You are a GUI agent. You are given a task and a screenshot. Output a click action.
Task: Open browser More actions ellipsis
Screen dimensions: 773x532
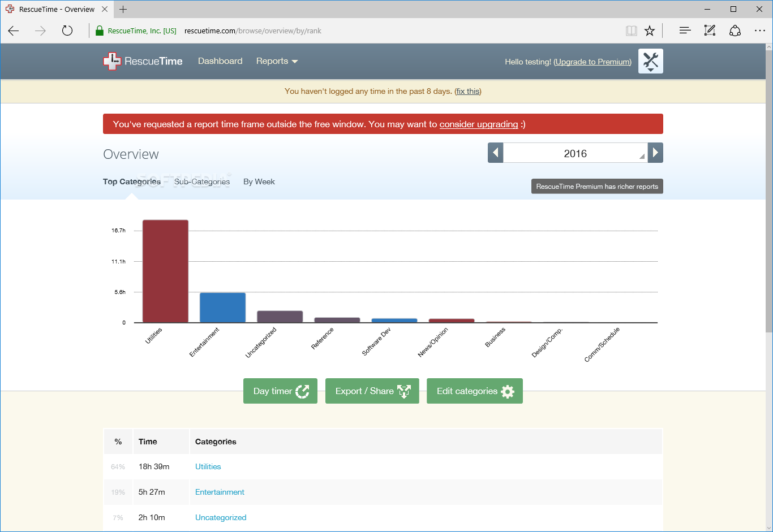[x=760, y=31]
